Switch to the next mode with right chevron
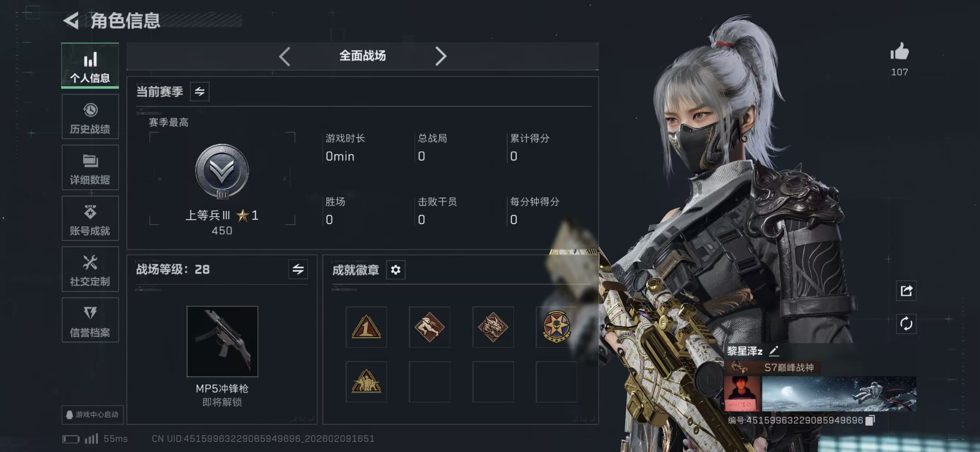Viewport: 980px width, 452px height. pyautogui.click(x=441, y=56)
